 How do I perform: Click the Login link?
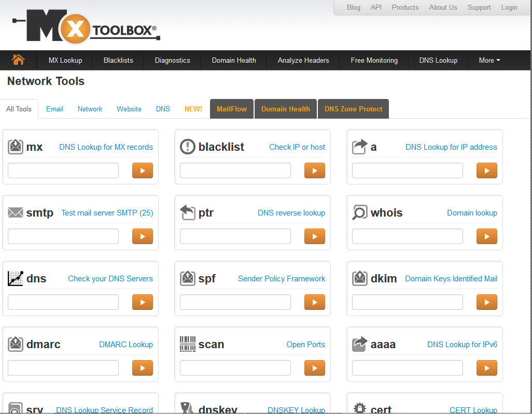[x=509, y=7]
